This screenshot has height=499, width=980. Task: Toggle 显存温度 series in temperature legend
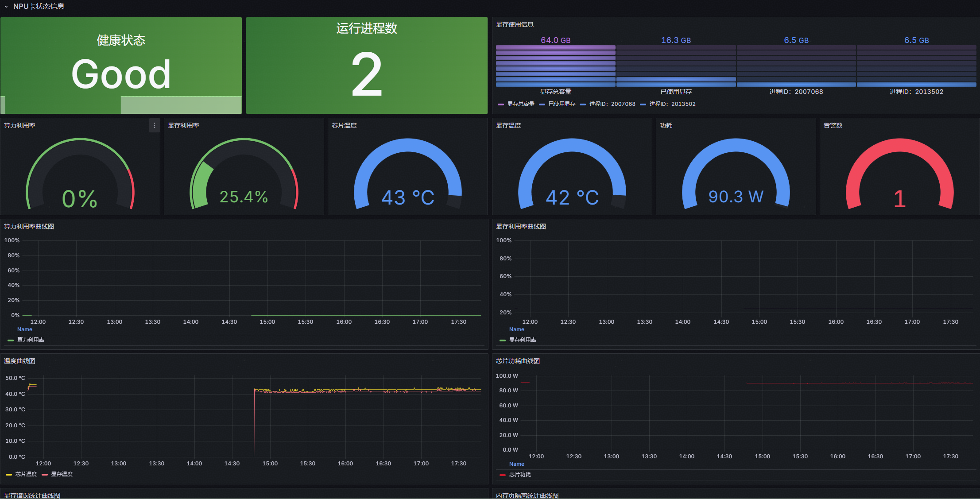tap(62, 474)
